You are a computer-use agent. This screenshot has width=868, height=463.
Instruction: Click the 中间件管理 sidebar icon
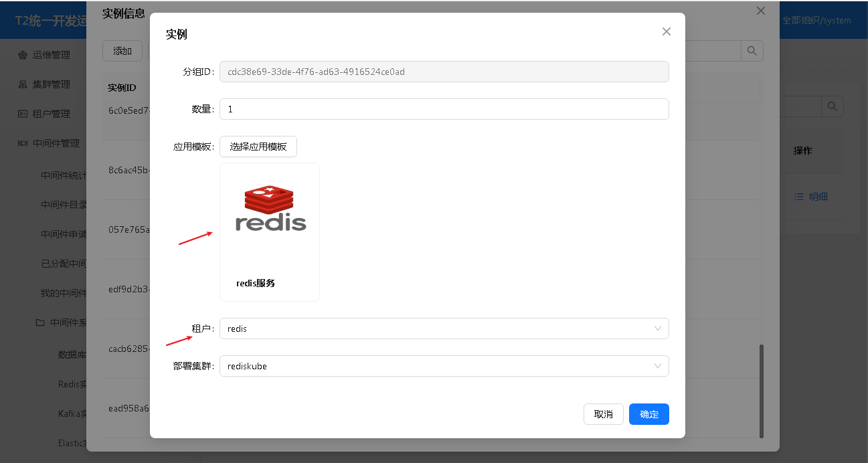[23, 143]
